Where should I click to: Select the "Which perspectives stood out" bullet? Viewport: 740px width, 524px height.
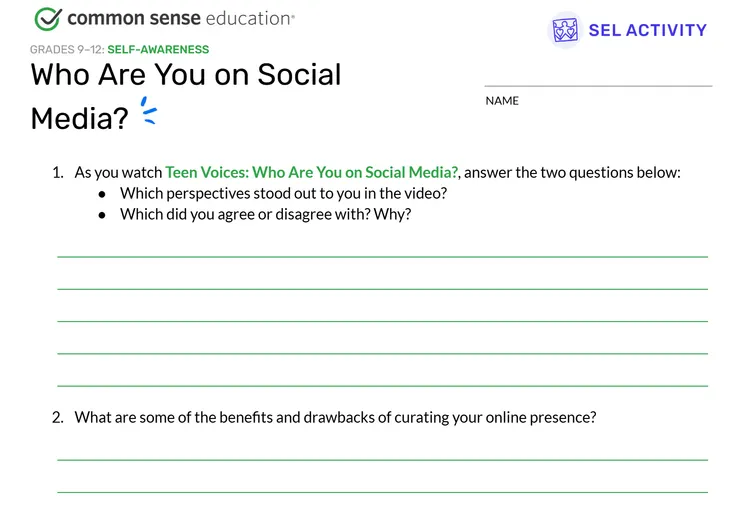click(283, 193)
